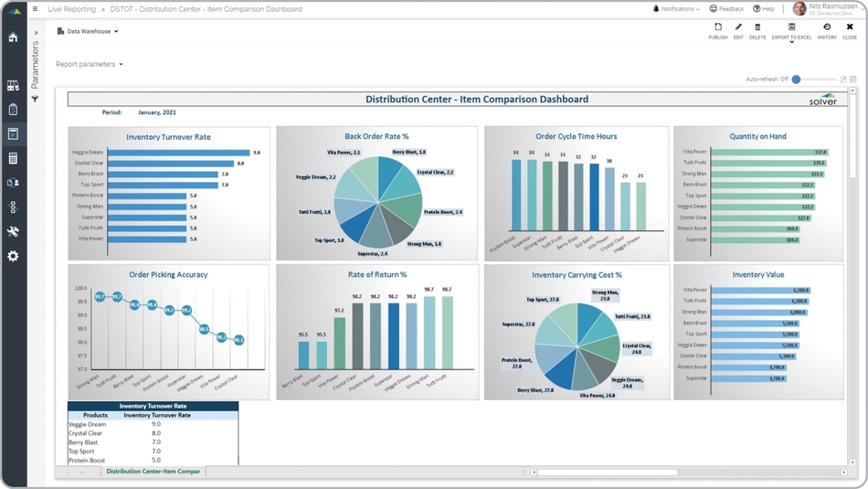
Task: Select the Distribution Center-Item Compar sheet tab
Action: 153,472
